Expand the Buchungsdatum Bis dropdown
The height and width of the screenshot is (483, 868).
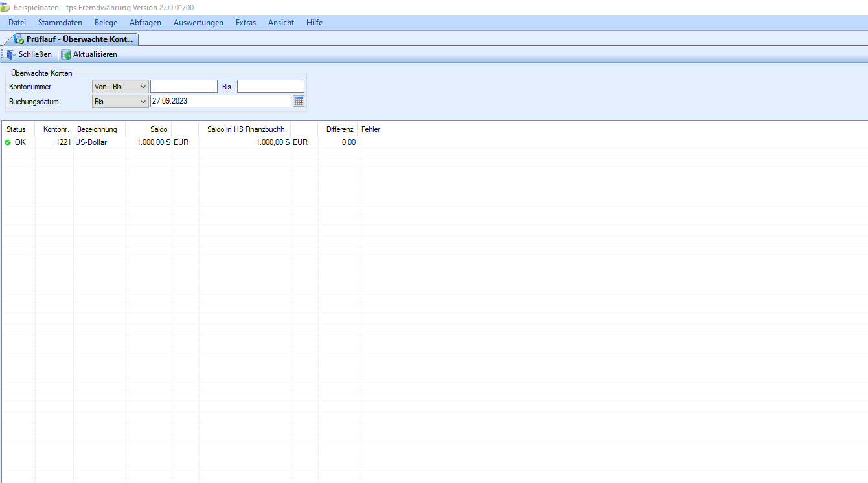[x=143, y=102]
